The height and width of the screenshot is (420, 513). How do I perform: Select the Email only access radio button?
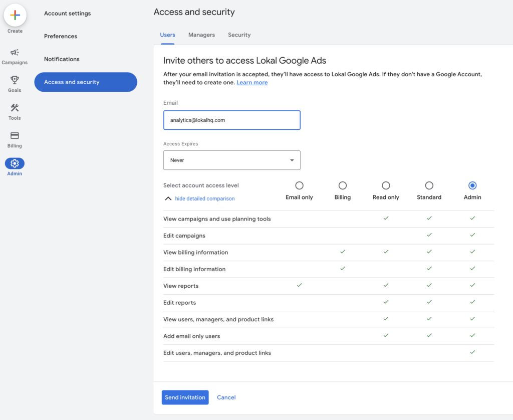pos(299,185)
